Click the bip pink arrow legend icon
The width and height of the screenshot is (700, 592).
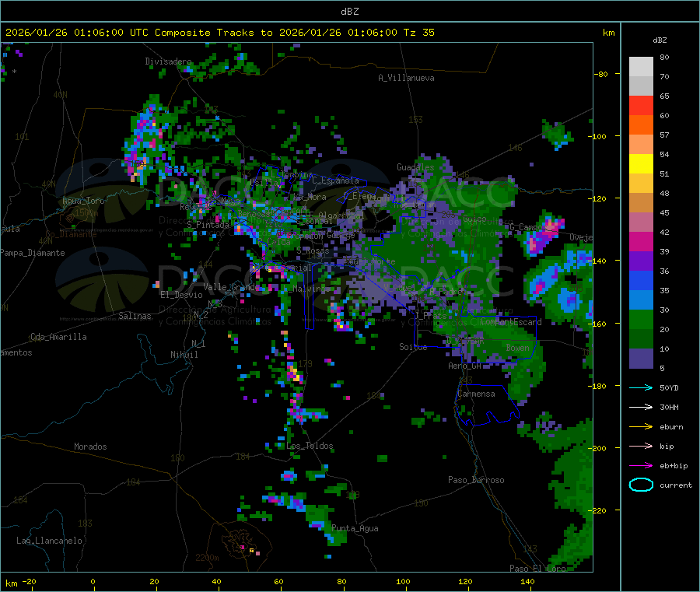point(641,446)
